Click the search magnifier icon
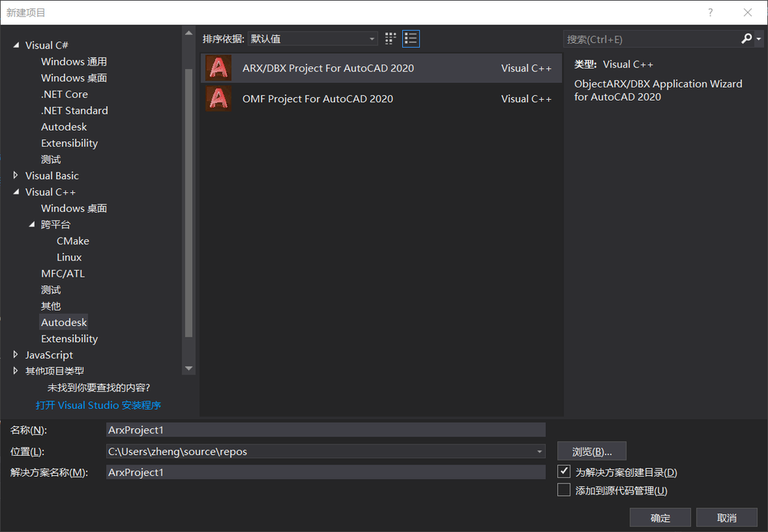Screen dimensions: 768x532 746,38
